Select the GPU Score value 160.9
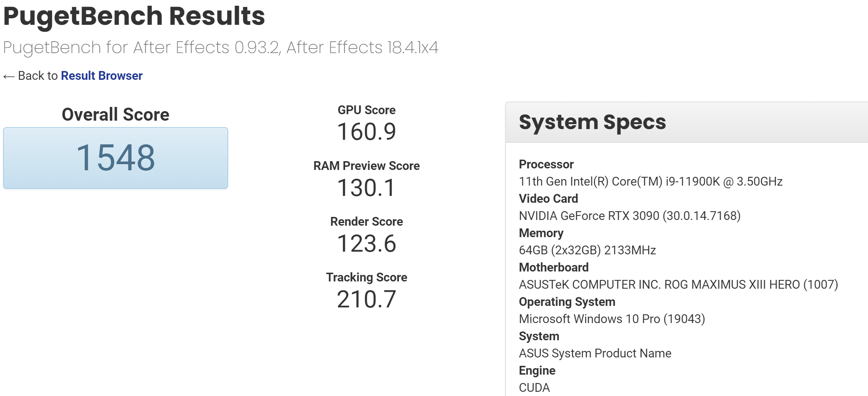Screen dimensions: 868x396 [x=366, y=132]
